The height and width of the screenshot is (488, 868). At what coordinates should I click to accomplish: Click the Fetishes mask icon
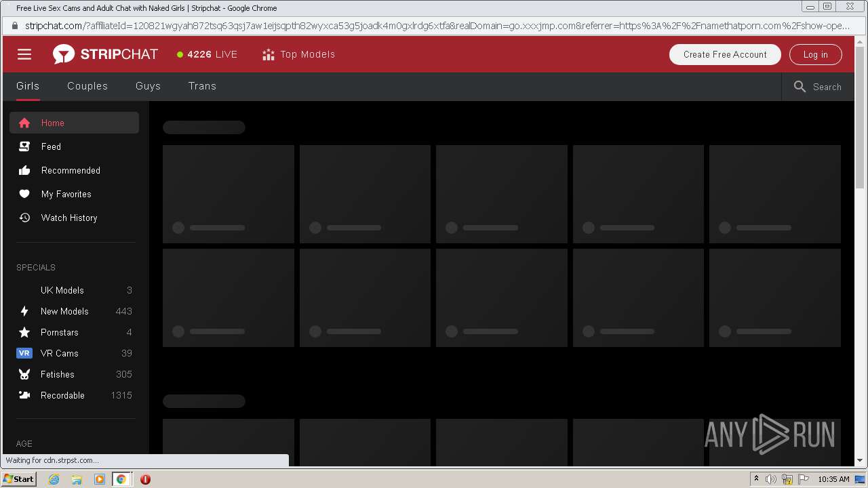pos(24,374)
